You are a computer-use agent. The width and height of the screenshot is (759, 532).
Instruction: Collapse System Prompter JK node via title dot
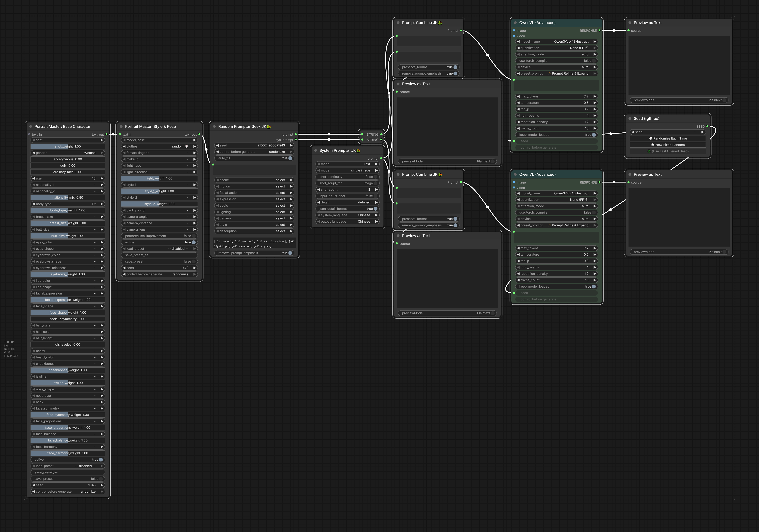pyautogui.click(x=316, y=150)
